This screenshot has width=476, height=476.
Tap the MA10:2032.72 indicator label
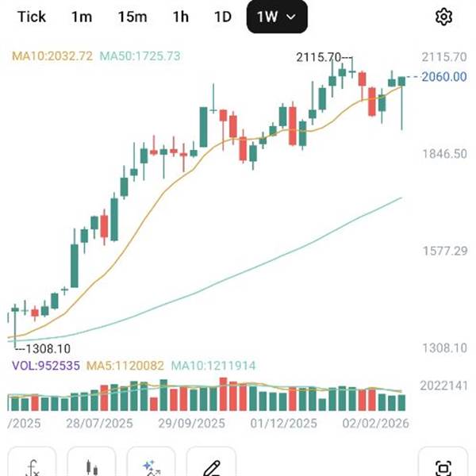[x=52, y=56]
